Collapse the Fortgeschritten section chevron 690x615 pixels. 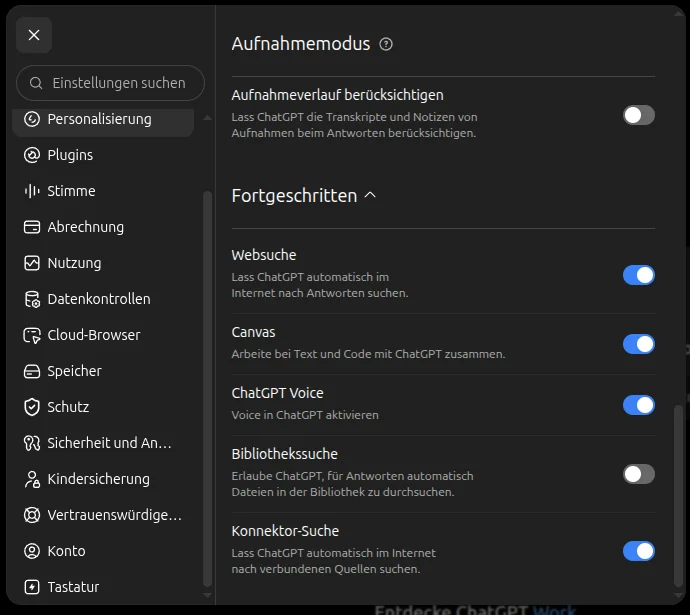pyautogui.click(x=371, y=195)
